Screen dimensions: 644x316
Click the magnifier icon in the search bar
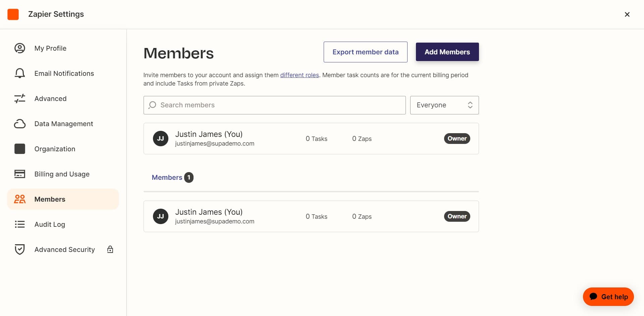pos(152,105)
